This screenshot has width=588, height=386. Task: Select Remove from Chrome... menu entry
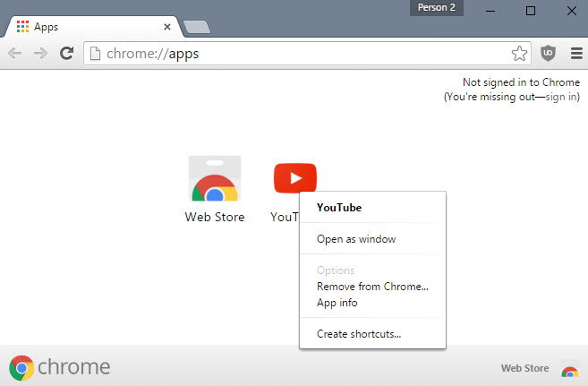(372, 287)
